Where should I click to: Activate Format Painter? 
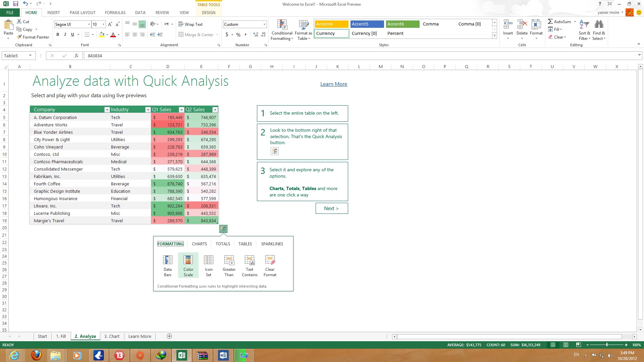33,37
